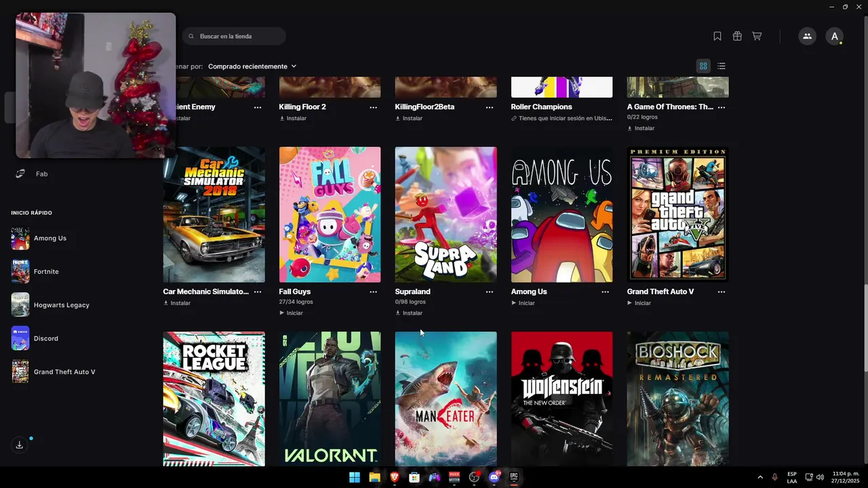Click Ubisoft sign-in link under Roller Champions
This screenshot has width=868, height=488.
point(561,119)
